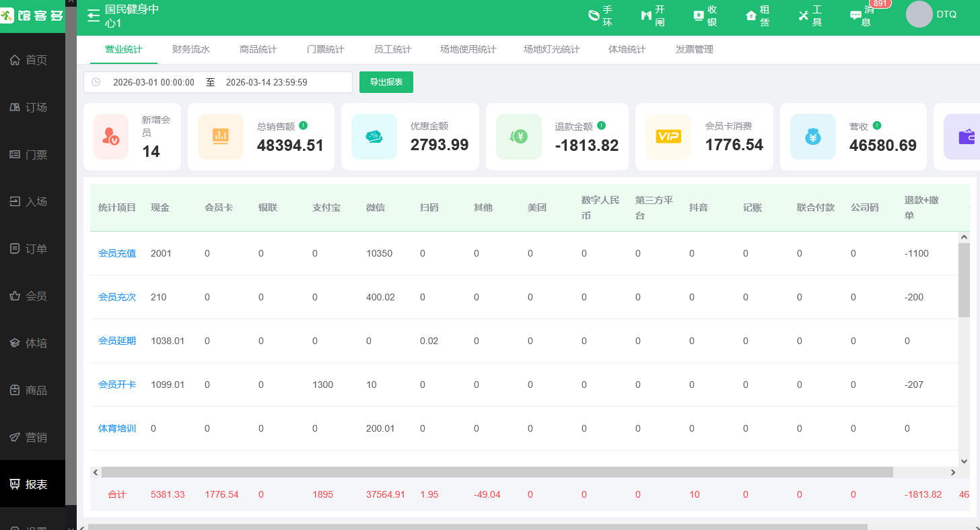The height and width of the screenshot is (530, 980).
Task: Open 订场 in the sidebar
Action: [32, 107]
